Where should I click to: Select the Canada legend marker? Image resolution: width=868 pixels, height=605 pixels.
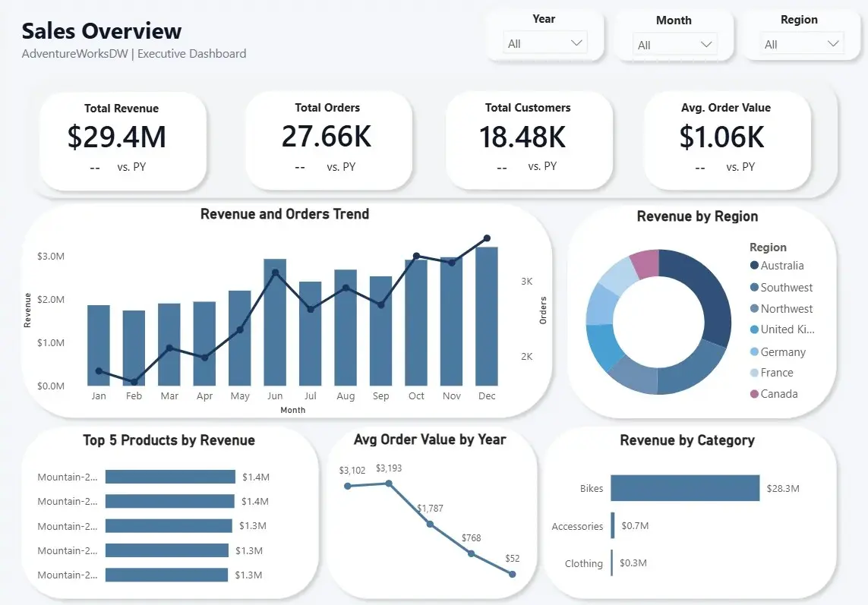click(754, 393)
